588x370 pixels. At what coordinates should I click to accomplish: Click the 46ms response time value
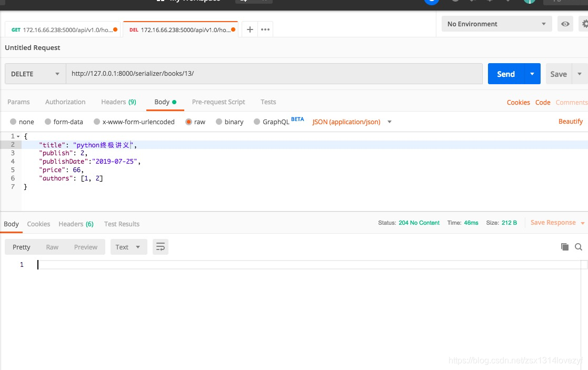point(471,223)
